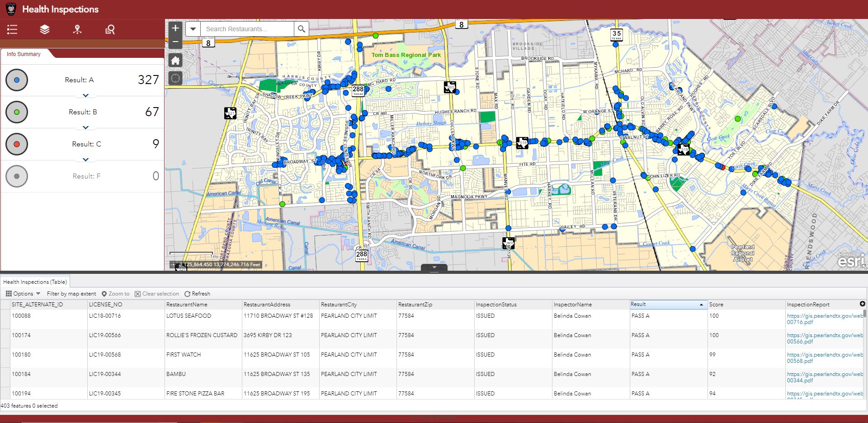Return map to default home extent

175,61
